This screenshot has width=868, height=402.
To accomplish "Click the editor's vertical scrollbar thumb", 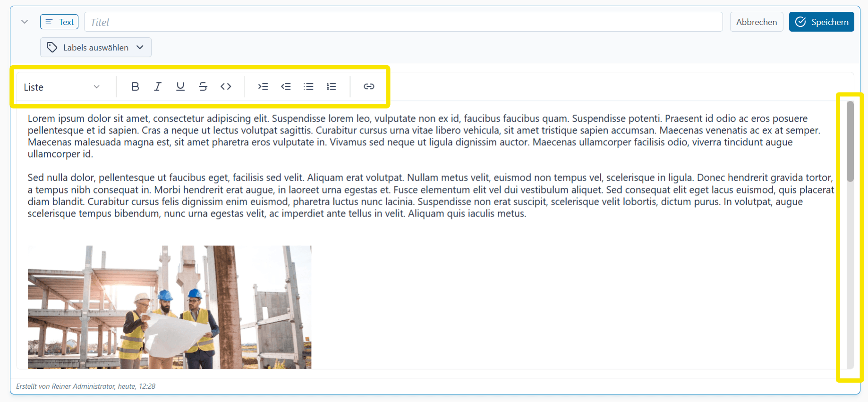I will [x=850, y=142].
